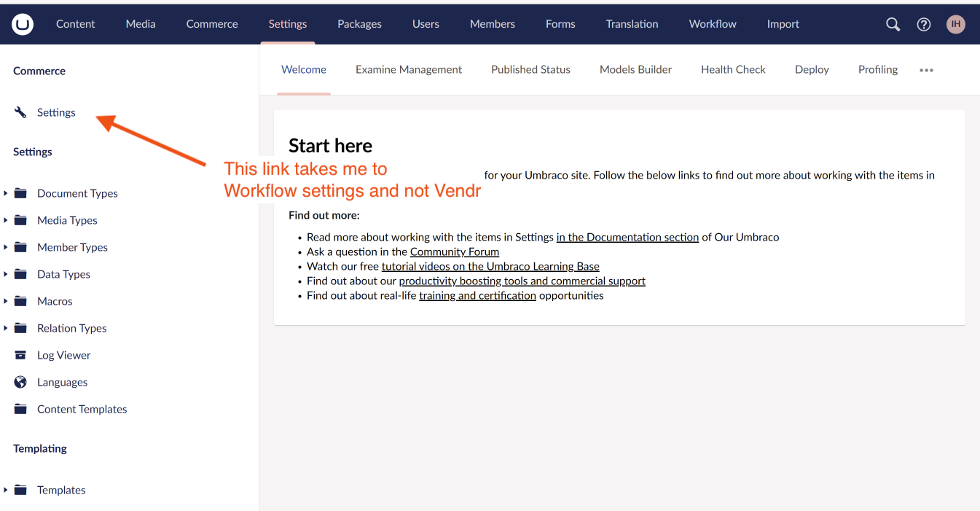Image resolution: width=980 pixels, height=511 pixels.
Task: Visit the Community Forum link
Action: pos(455,251)
